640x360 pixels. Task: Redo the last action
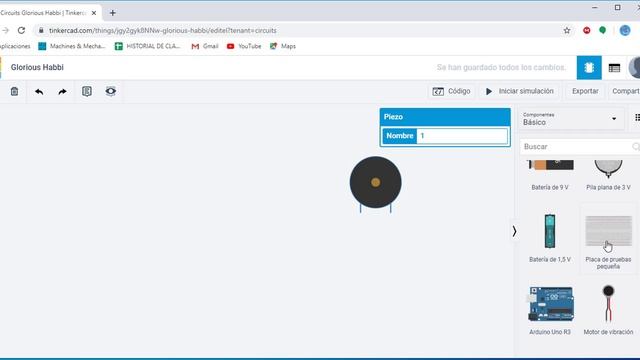[62, 91]
